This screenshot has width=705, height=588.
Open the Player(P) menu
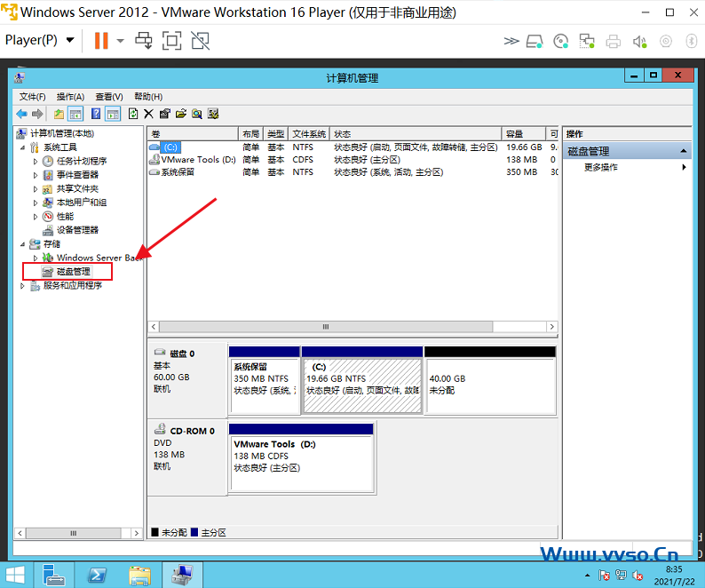click(x=40, y=40)
